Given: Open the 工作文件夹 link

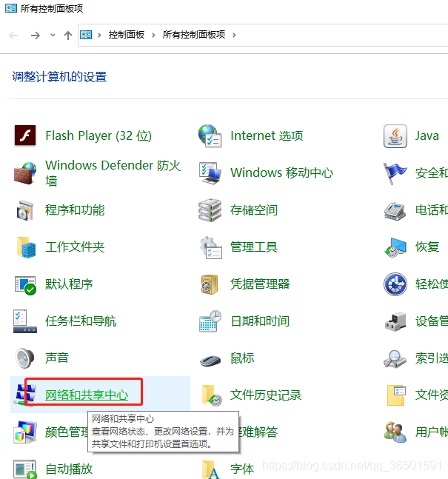Looking at the screenshot, I should (x=75, y=247).
